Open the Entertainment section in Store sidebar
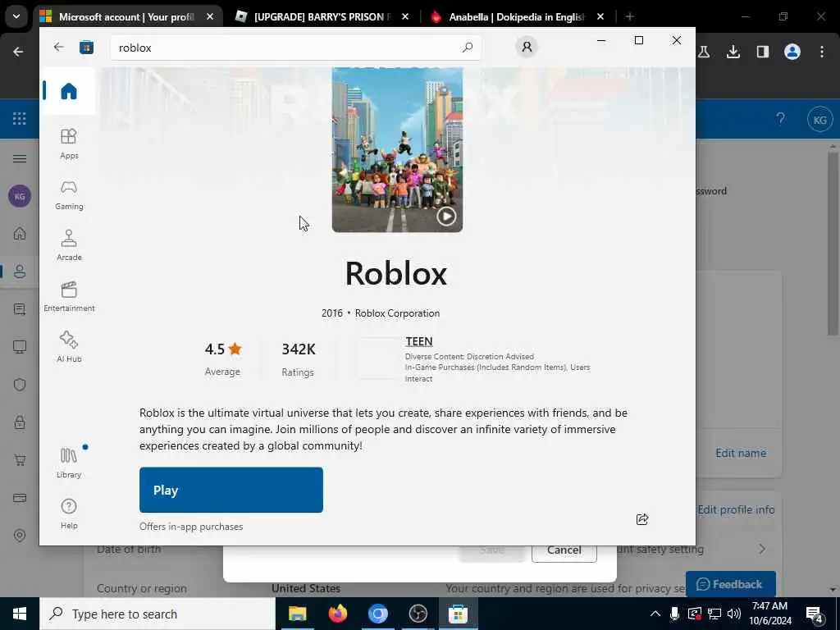This screenshot has width=840, height=630. [x=69, y=296]
